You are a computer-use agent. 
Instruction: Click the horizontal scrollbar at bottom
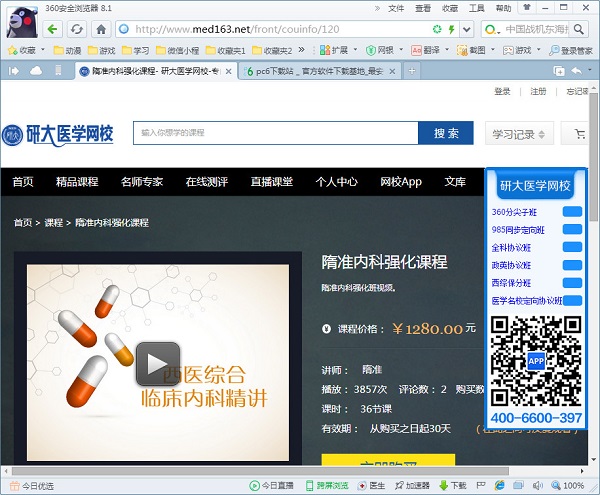pyautogui.click(x=260, y=471)
